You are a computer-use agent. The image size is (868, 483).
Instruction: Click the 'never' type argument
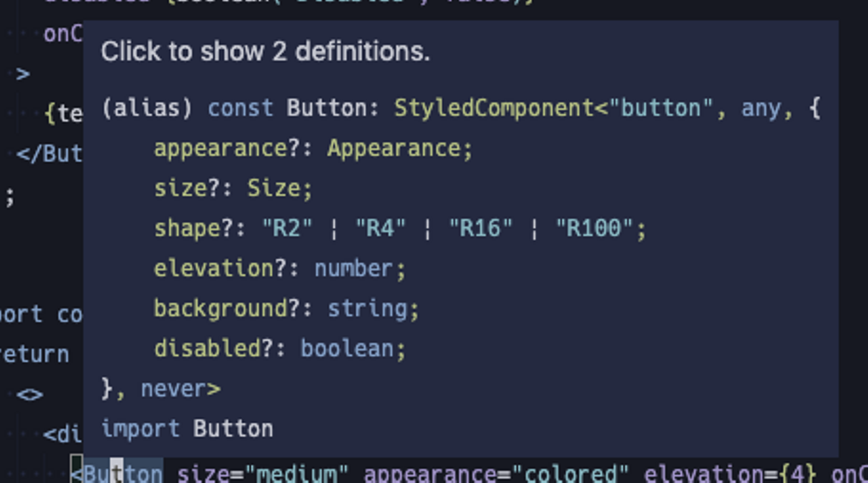pyautogui.click(x=174, y=389)
